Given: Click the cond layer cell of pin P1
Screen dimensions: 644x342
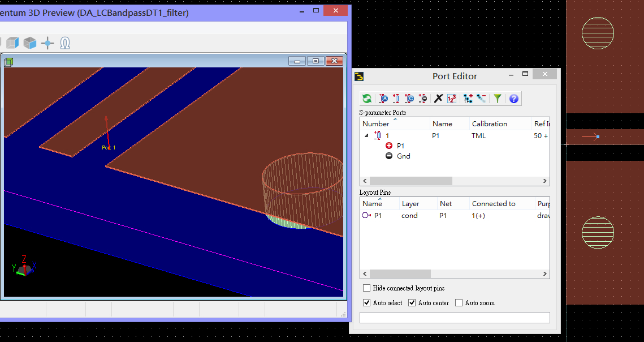Looking at the screenshot, I should click(409, 215).
